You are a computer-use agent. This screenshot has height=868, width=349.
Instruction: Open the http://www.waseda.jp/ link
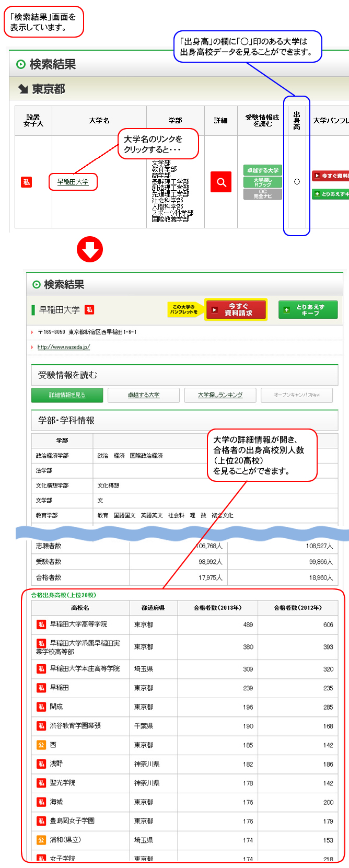[x=64, y=347]
